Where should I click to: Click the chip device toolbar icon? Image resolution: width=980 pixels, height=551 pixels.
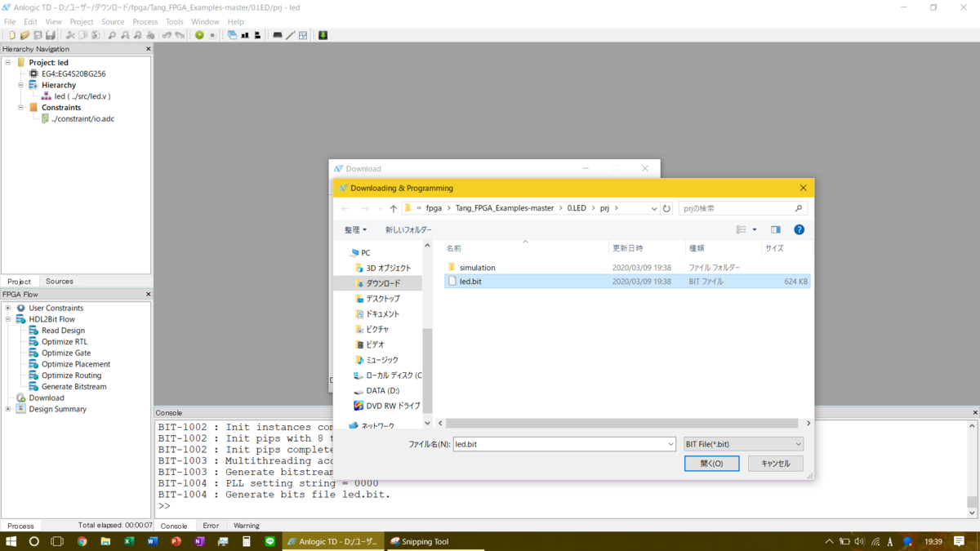(277, 35)
